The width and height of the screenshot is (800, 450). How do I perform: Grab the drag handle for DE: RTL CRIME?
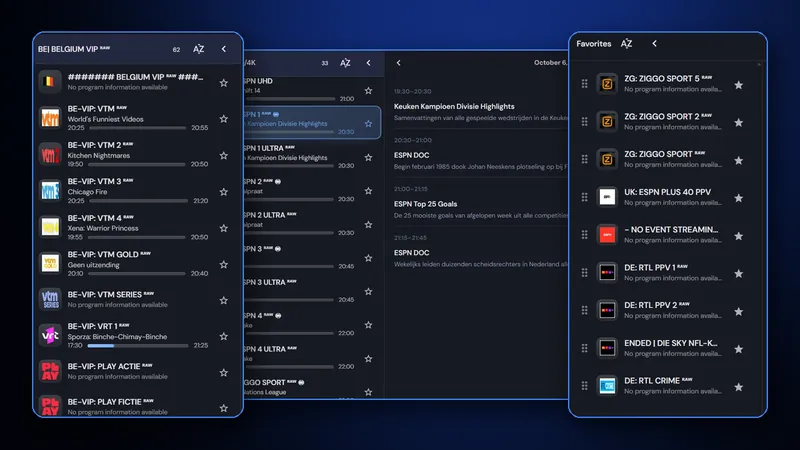click(585, 386)
